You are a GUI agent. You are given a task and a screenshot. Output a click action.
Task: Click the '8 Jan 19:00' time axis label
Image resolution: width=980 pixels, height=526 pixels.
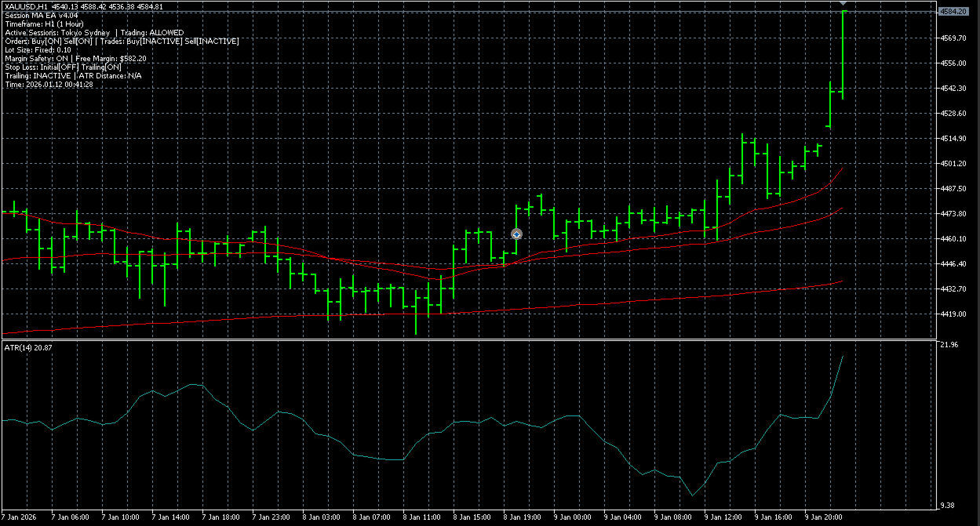pos(523,517)
